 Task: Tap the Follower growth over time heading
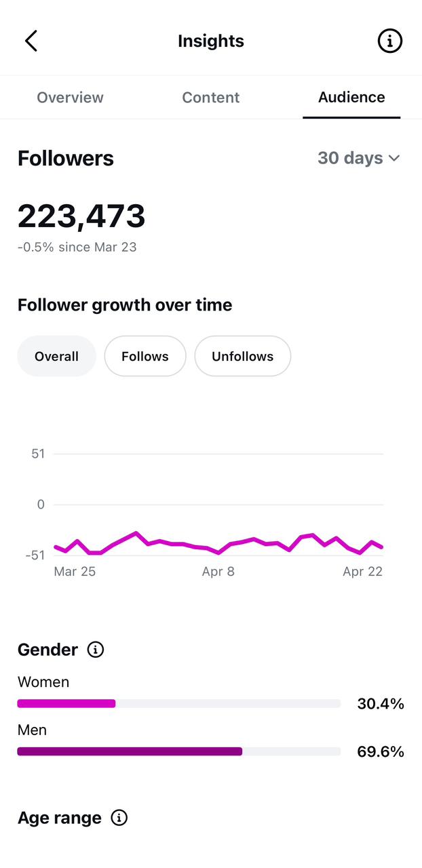125,305
